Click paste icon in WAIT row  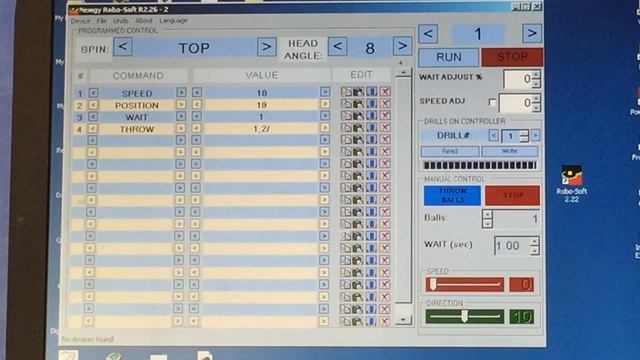coord(358,116)
